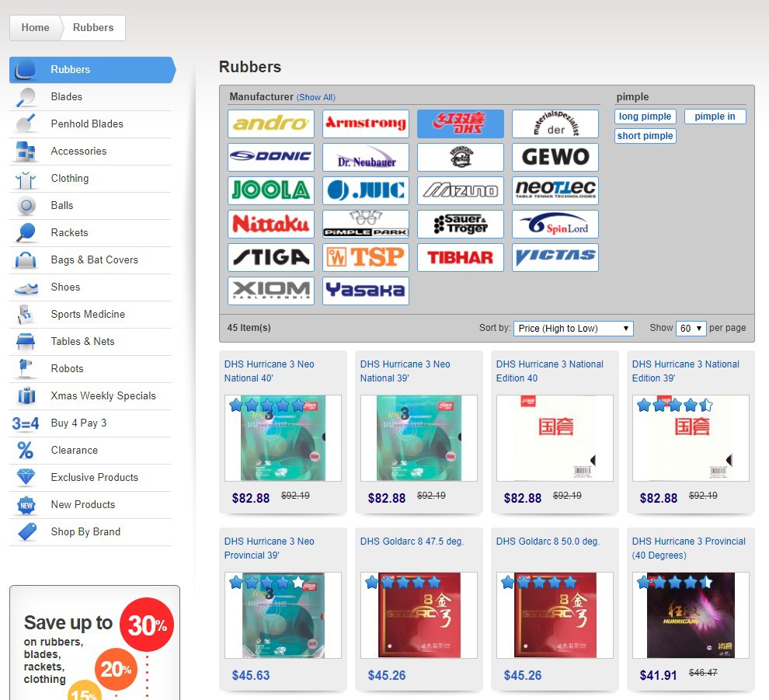Open Exclusive Products category

[x=90, y=477]
